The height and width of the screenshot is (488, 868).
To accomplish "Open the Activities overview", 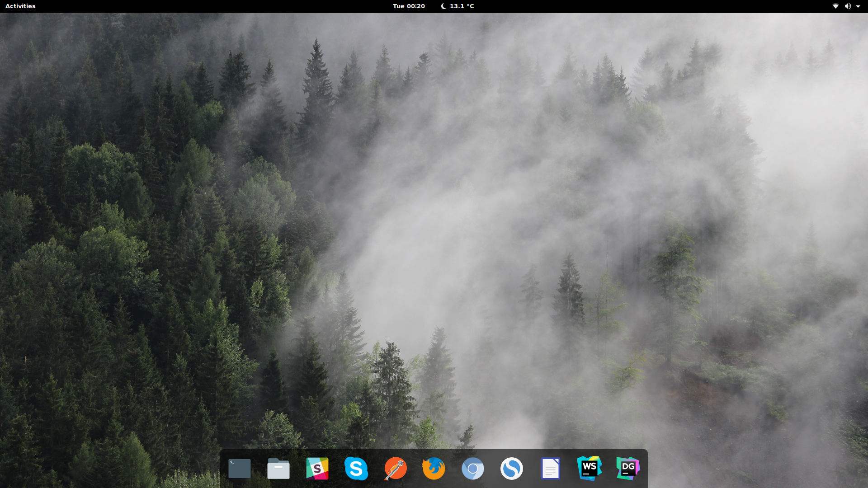I will [20, 6].
